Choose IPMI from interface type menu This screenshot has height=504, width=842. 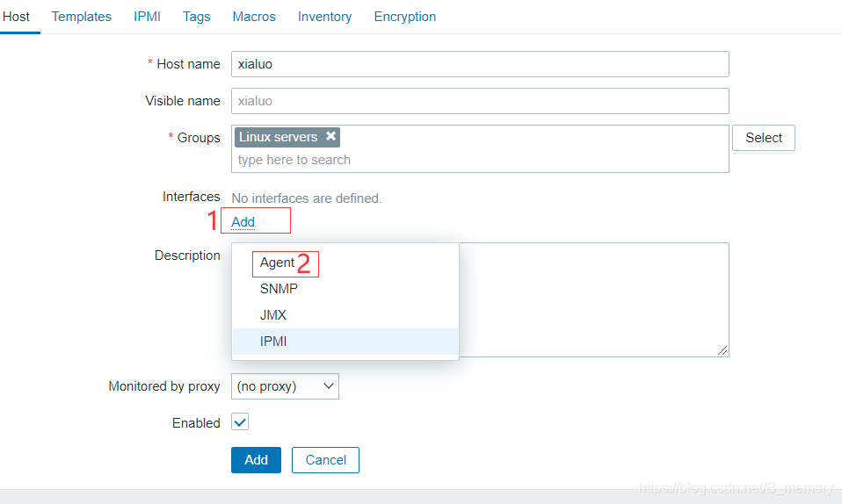point(345,342)
